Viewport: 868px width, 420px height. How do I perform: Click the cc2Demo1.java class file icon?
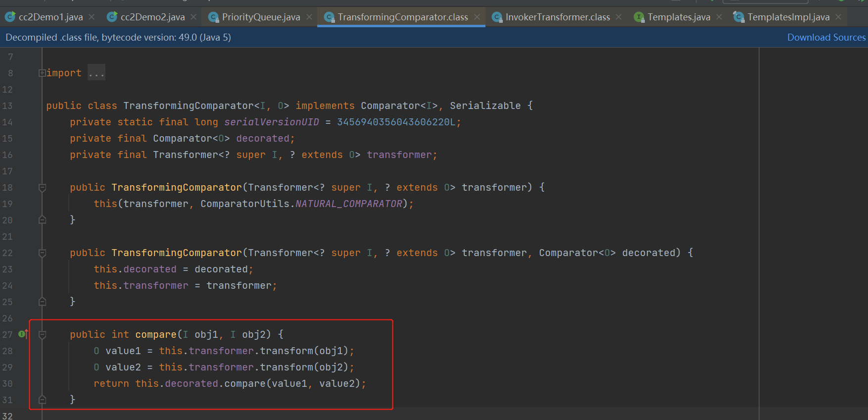(x=10, y=17)
